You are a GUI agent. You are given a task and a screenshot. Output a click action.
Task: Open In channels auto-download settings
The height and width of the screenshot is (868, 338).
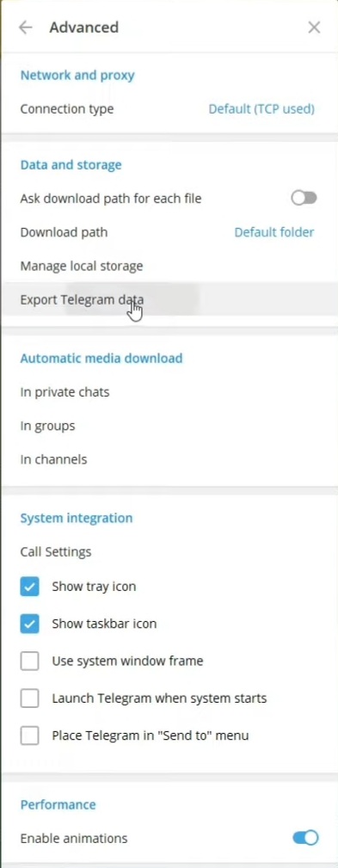point(169,459)
